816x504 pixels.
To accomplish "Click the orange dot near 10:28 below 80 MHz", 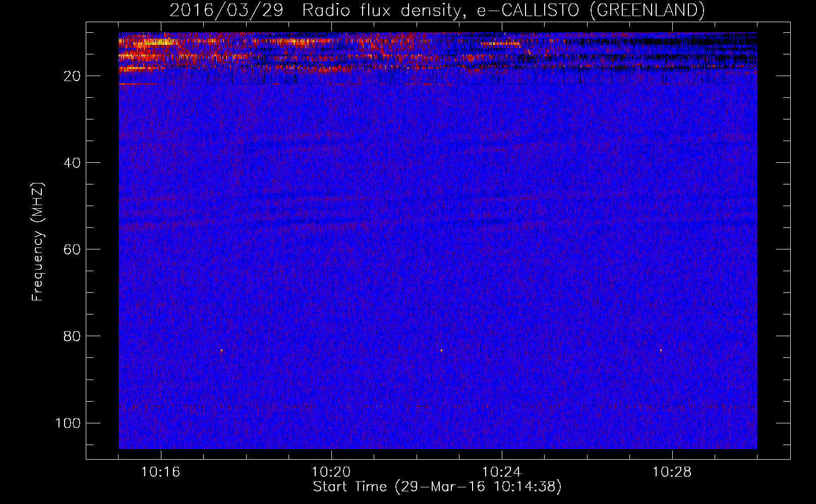I will coord(661,350).
